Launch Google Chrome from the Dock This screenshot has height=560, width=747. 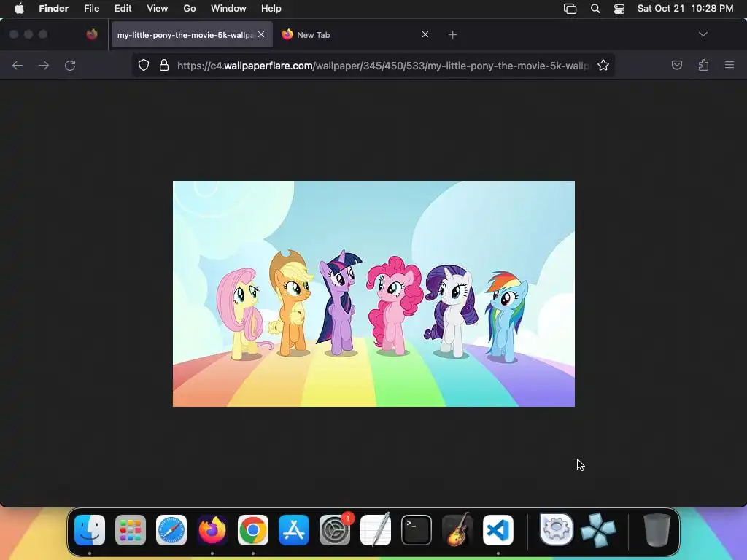tap(253, 530)
